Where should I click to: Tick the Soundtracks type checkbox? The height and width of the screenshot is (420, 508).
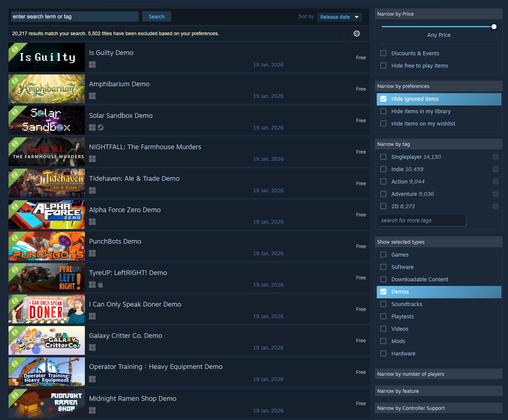383,304
